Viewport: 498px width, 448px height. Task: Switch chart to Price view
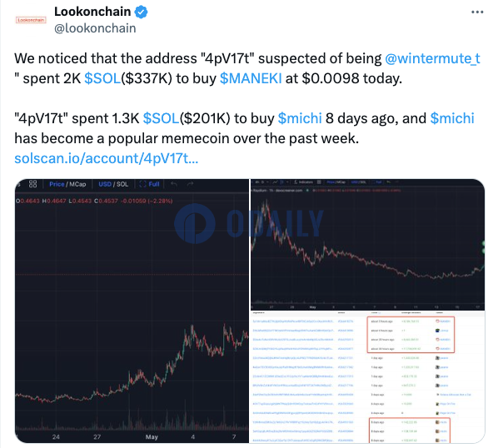57,184
